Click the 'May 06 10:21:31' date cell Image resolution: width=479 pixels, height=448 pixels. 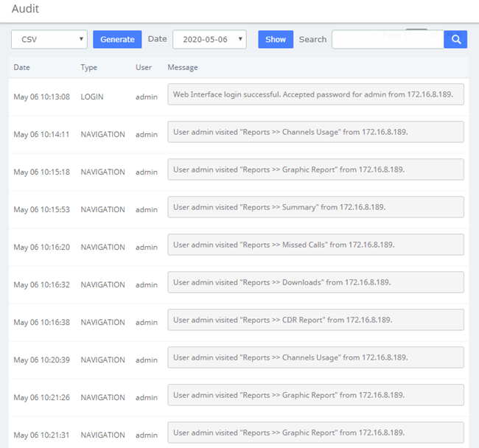(x=41, y=435)
